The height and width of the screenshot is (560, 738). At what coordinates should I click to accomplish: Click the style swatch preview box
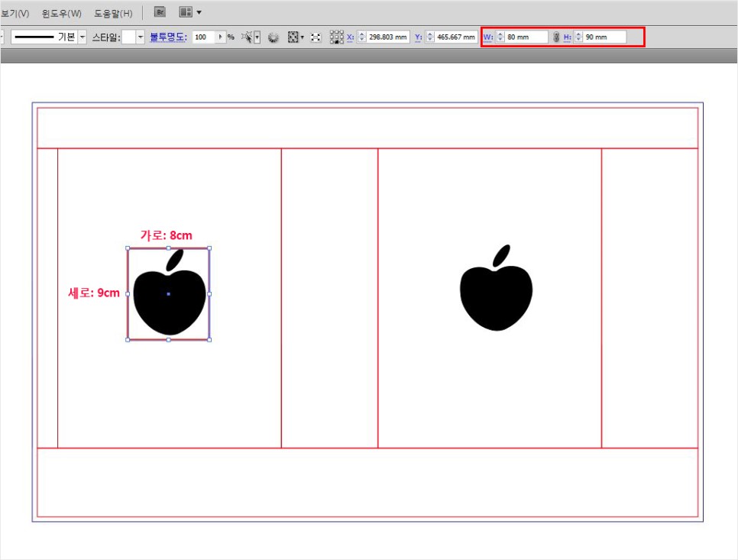128,37
